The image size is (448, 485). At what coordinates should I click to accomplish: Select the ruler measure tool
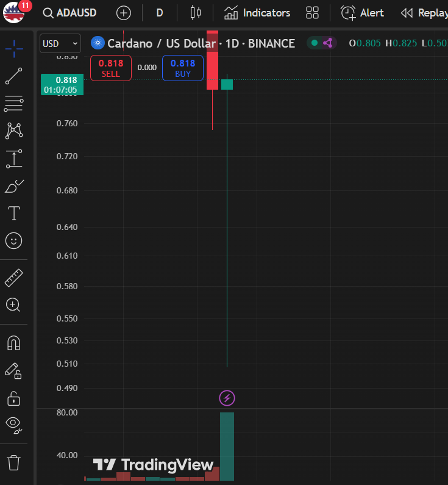coord(14,278)
